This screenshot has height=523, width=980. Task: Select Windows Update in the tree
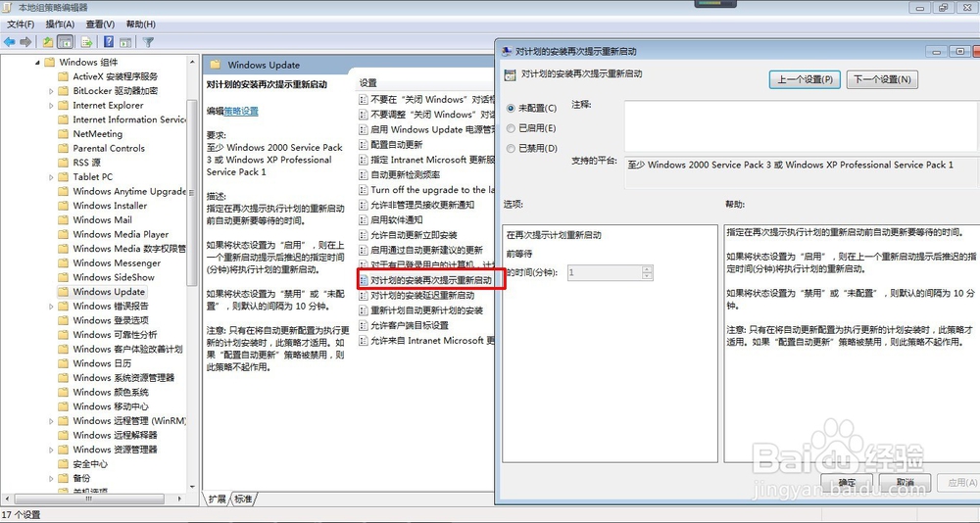[109, 292]
